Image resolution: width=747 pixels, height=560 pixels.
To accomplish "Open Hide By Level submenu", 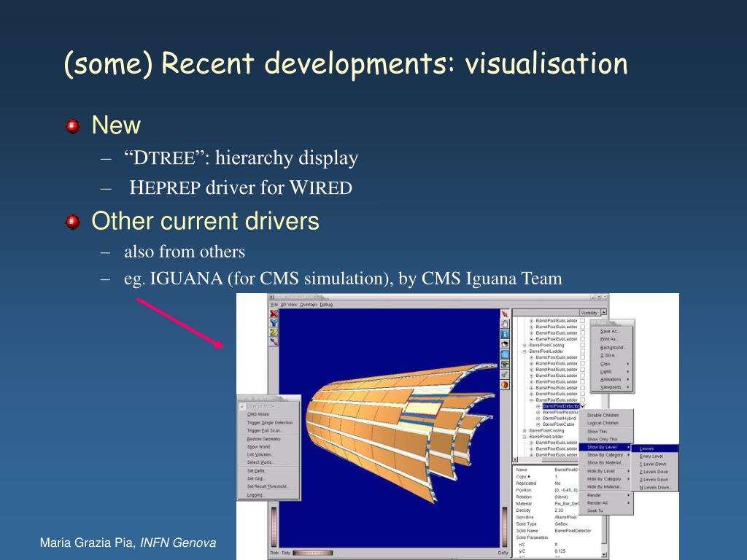I will (x=606, y=471).
